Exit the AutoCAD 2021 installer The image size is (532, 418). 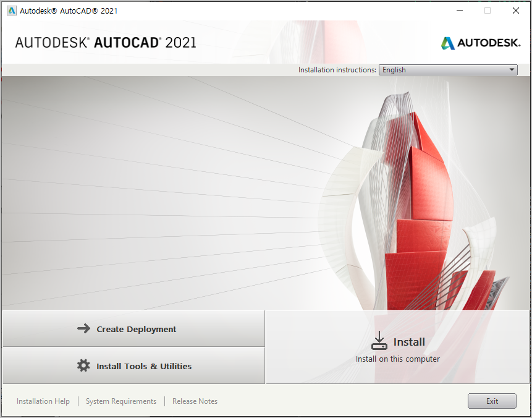coord(492,401)
